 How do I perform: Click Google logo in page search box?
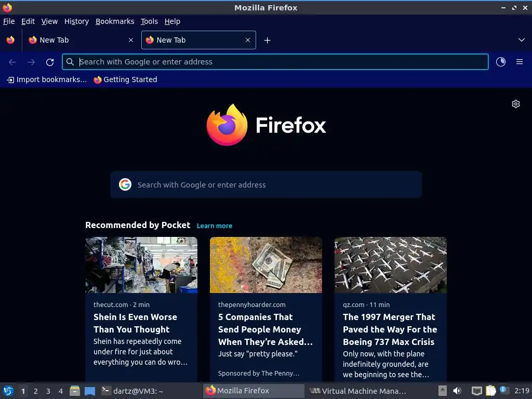coord(125,184)
